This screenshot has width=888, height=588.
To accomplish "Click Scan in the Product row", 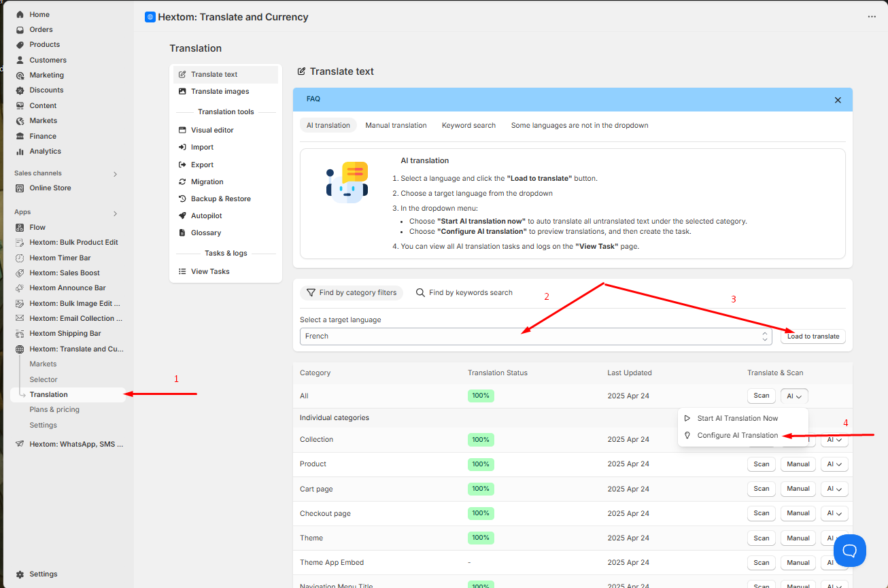I will pos(762,464).
